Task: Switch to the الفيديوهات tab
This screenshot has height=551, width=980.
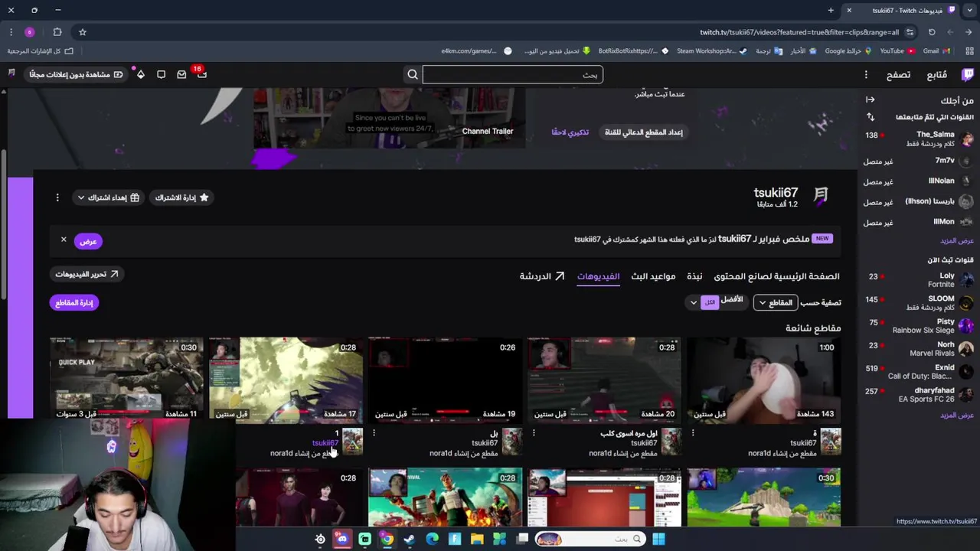Action: (598, 276)
